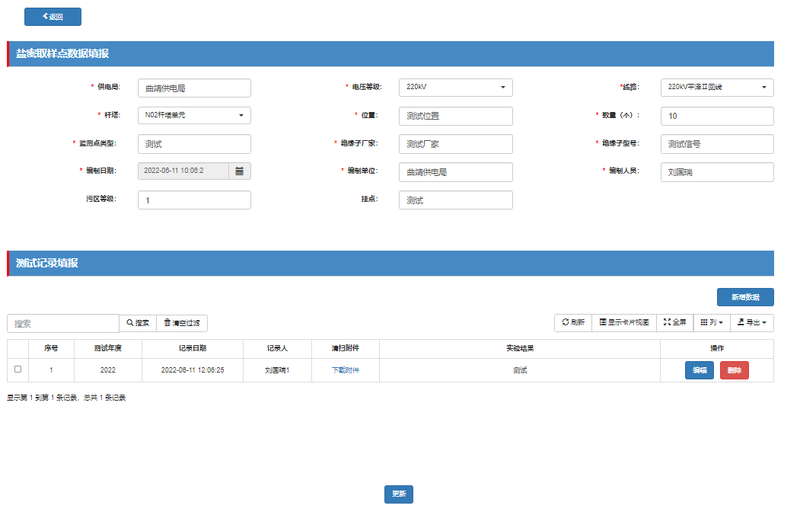This screenshot has width=800, height=515.
Task: Click the 刷新 refresh button
Action: tap(573, 322)
